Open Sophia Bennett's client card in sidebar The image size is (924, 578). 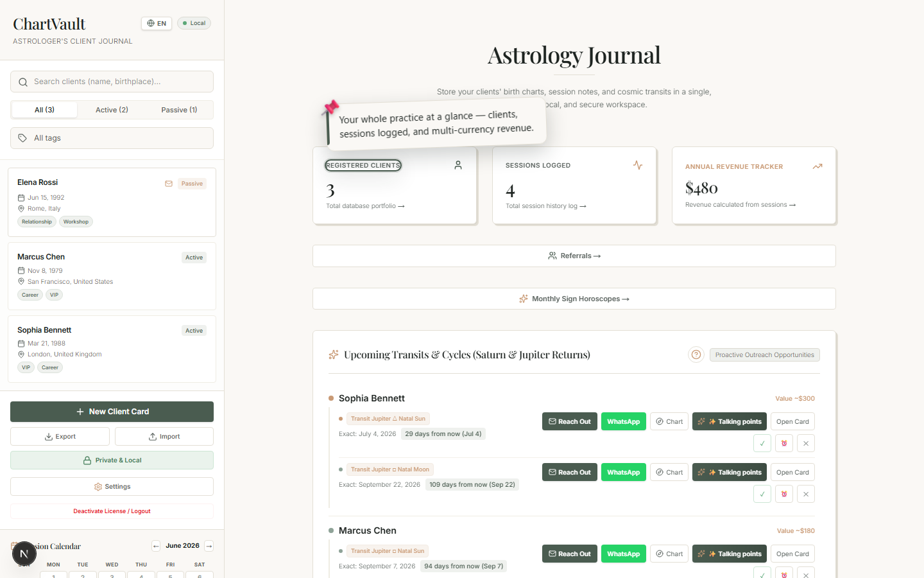click(x=112, y=349)
